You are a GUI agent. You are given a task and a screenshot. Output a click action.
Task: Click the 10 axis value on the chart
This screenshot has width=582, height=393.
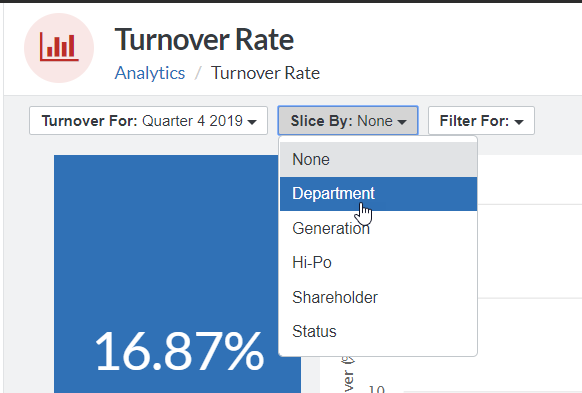click(x=376, y=389)
